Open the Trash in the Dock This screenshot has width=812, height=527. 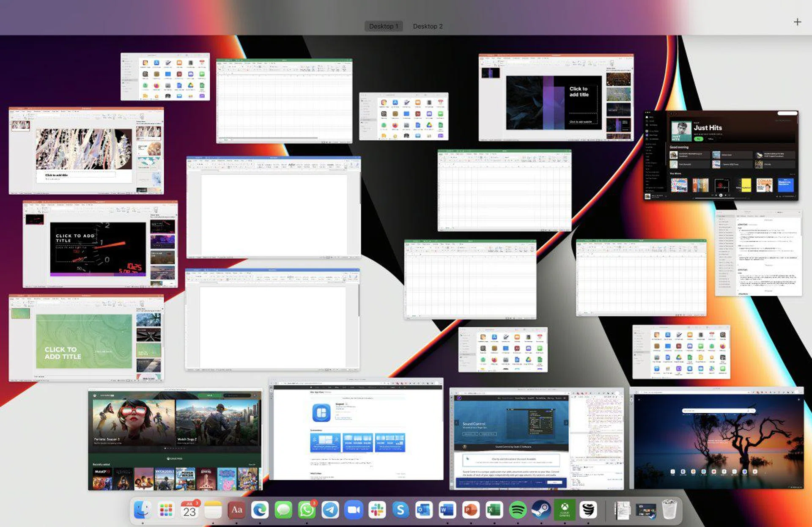click(669, 510)
